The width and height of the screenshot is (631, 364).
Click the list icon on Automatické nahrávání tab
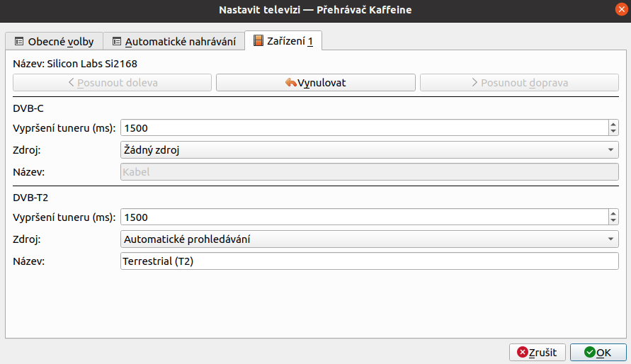117,41
